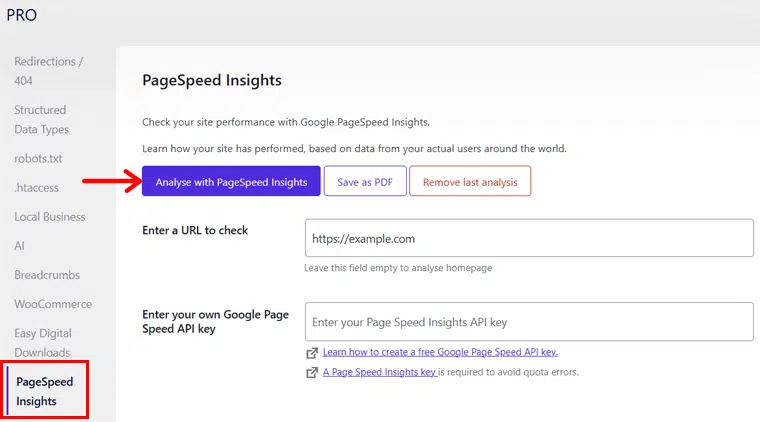760x422 pixels.
Task: Click 'Check your site performance' description text
Action: (286, 122)
